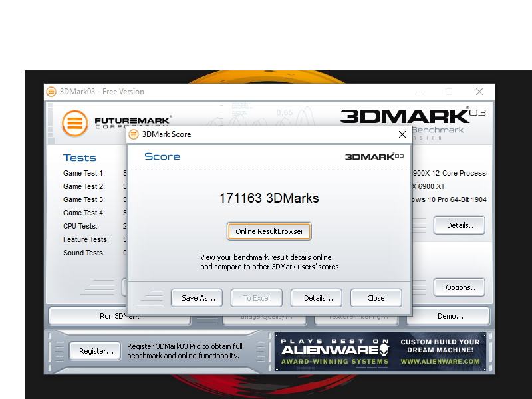The height and width of the screenshot is (399, 532).
Task: Click the 'Game Test 3:' label
Action: coord(84,199)
